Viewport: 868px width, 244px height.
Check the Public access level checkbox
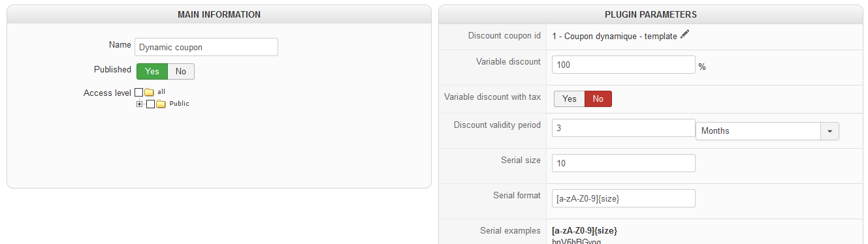tap(150, 104)
